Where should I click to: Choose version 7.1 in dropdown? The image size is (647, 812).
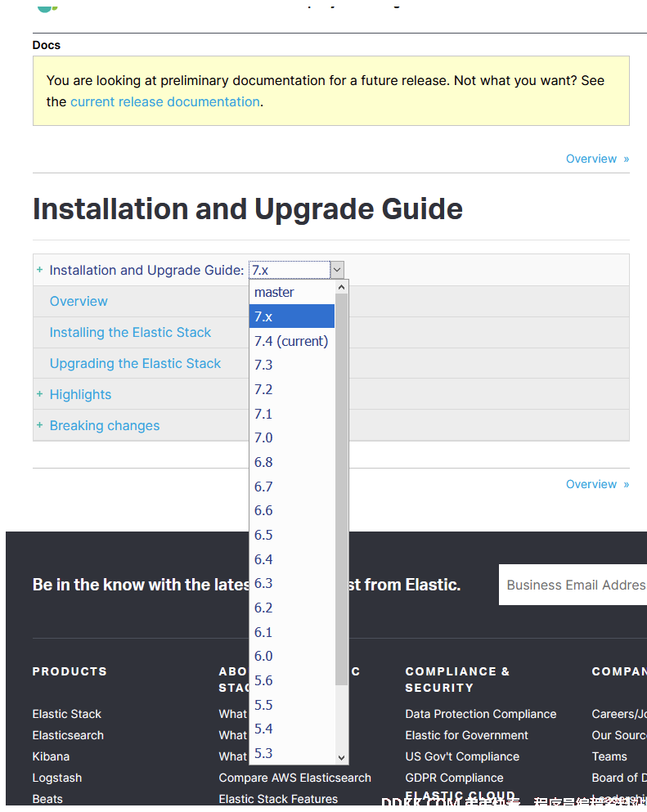(292, 413)
